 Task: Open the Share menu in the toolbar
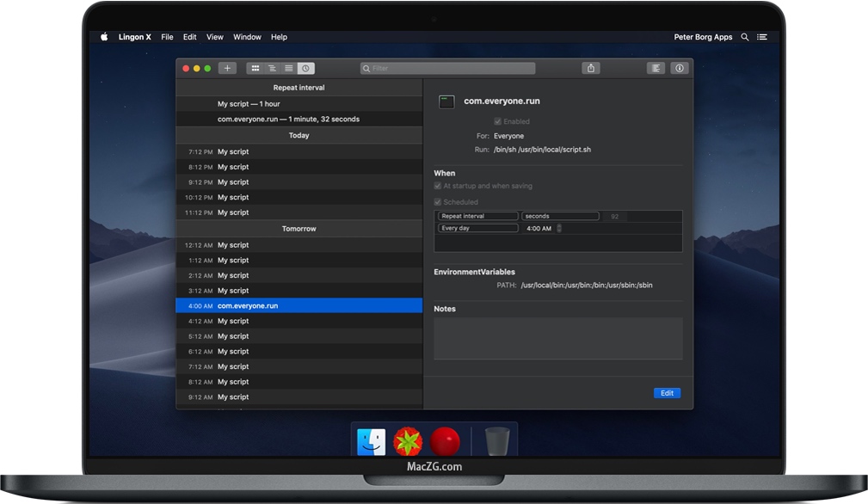[590, 67]
